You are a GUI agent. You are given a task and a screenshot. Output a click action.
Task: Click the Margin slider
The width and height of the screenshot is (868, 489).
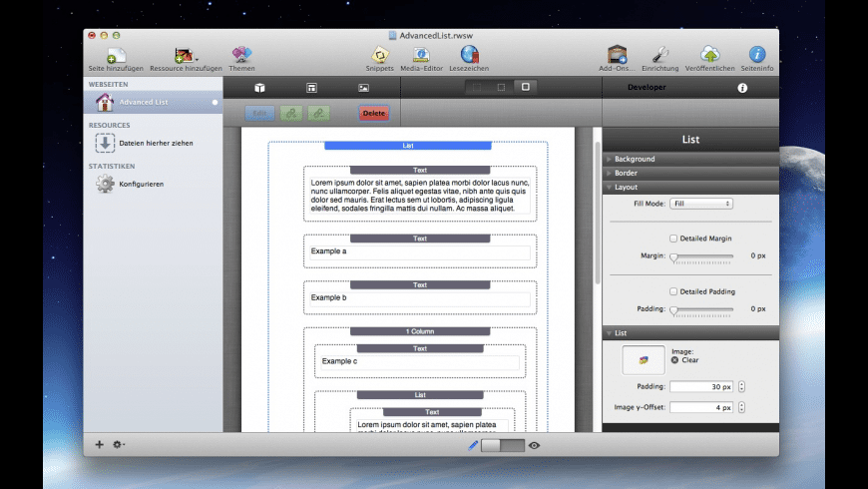pos(701,256)
